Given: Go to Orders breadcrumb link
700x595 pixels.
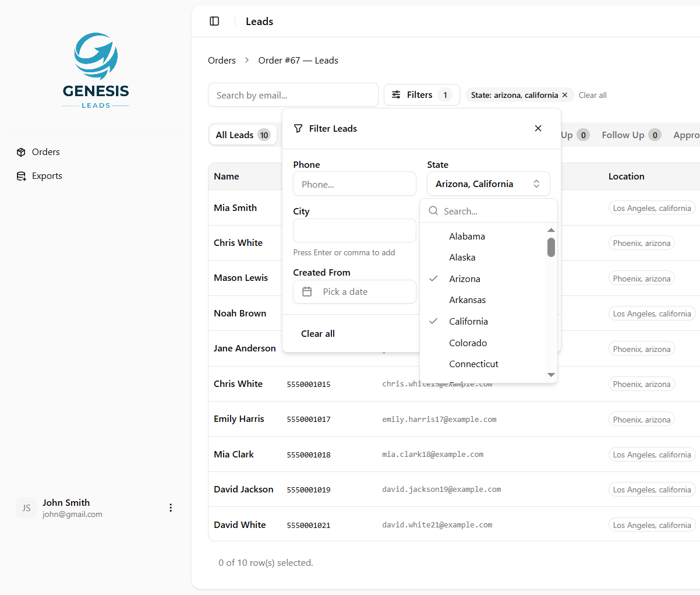Looking at the screenshot, I should point(222,61).
